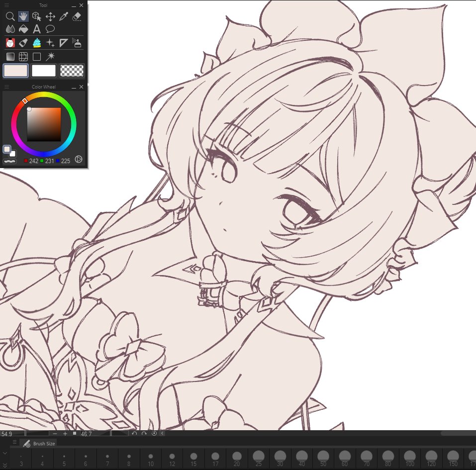
Task: Click the blue value 225 readout
Action: click(66, 161)
